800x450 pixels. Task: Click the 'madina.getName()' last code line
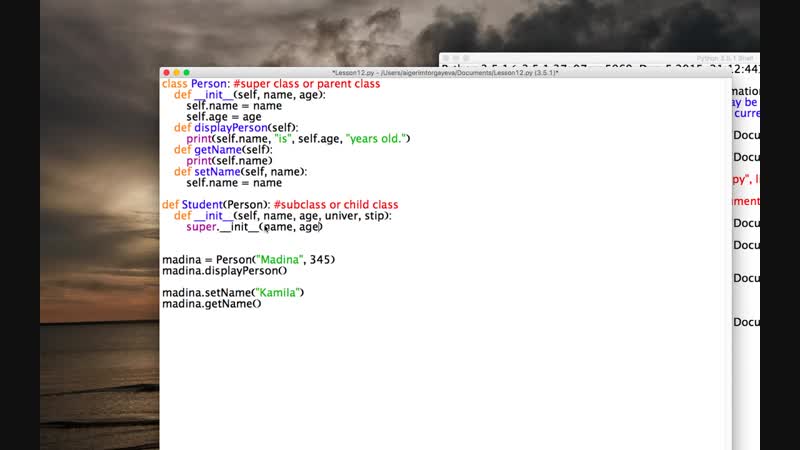point(211,304)
